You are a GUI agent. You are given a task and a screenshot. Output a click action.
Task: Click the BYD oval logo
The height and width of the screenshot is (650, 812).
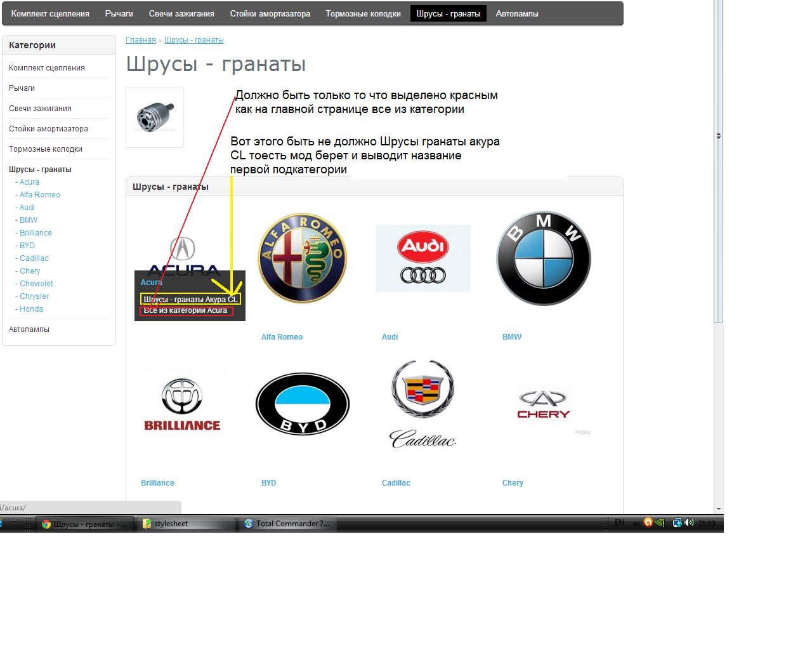pyautogui.click(x=303, y=404)
